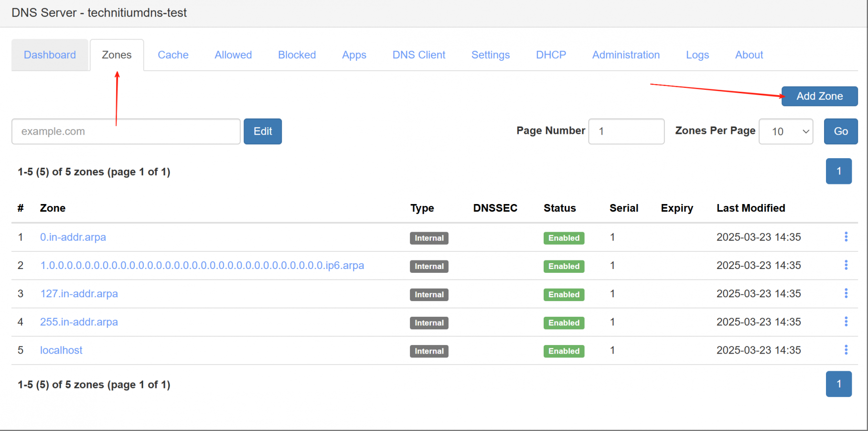This screenshot has height=431, width=868.
Task: Switch to the Cache tab
Action: (173, 54)
